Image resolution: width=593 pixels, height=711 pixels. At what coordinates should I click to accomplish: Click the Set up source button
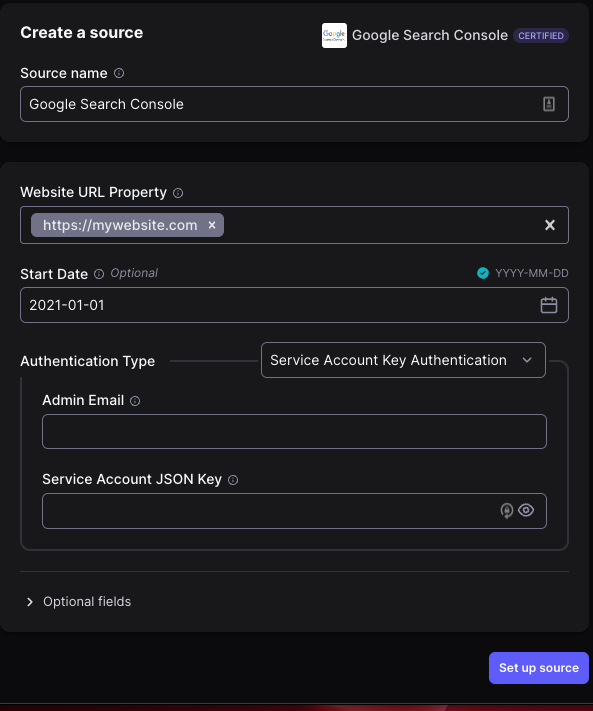(x=539, y=667)
